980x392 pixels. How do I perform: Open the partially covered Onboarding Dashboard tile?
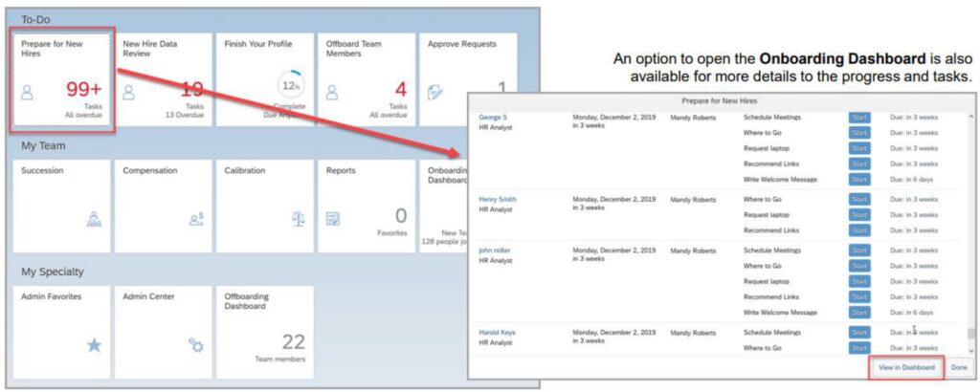pos(444,206)
